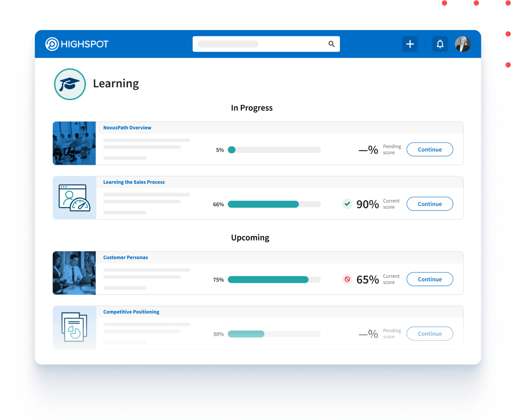This screenshot has height=420, width=516.
Task: Open the Customer Personas course title
Action: pyautogui.click(x=125, y=258)
